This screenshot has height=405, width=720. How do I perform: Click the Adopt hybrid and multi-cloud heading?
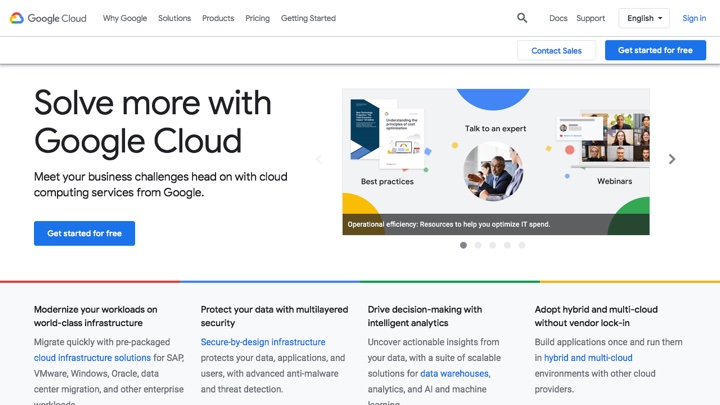(x=596, y=316)
